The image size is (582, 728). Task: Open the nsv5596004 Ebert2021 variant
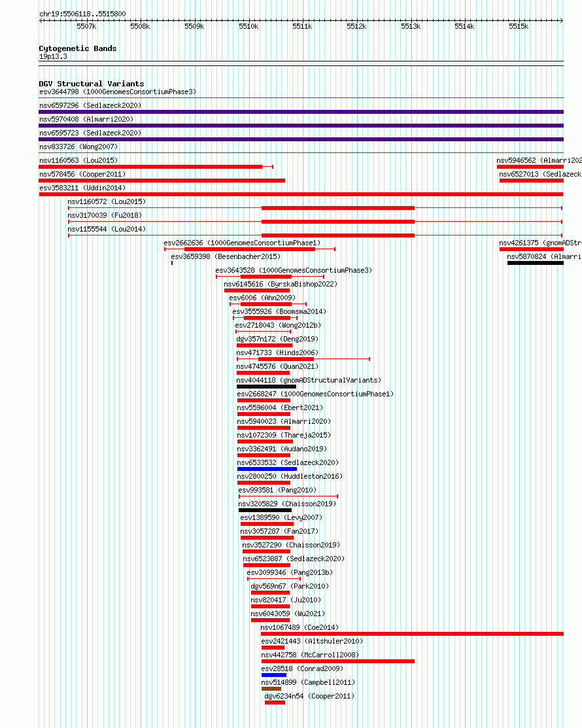280,407
